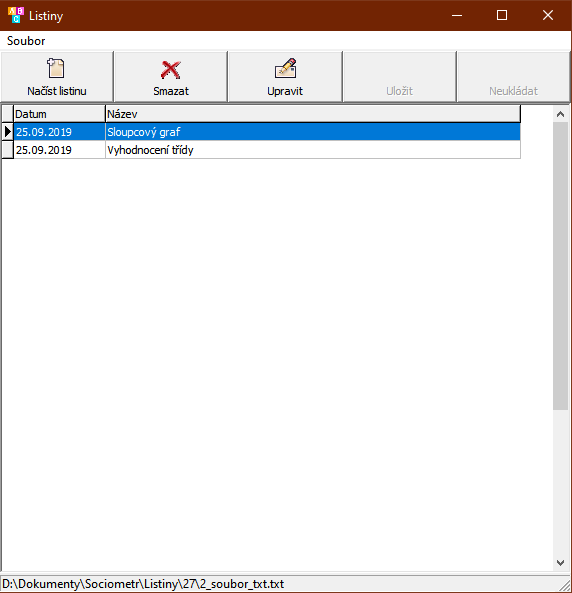Click the date cell of Sloupcový graf

tap(59, 132)
